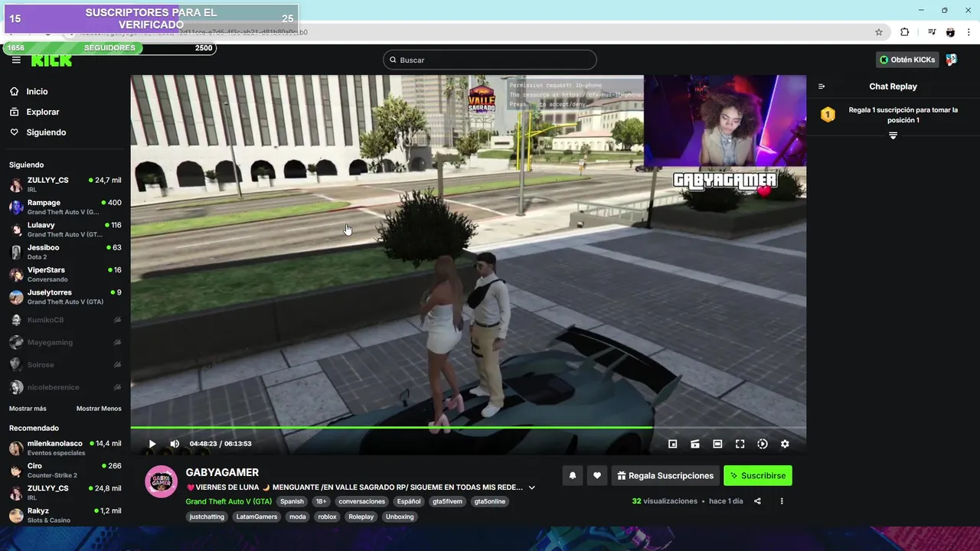Expand the gift subscription leaderboard
Screen dimensions: 980x551
(893, 135)
